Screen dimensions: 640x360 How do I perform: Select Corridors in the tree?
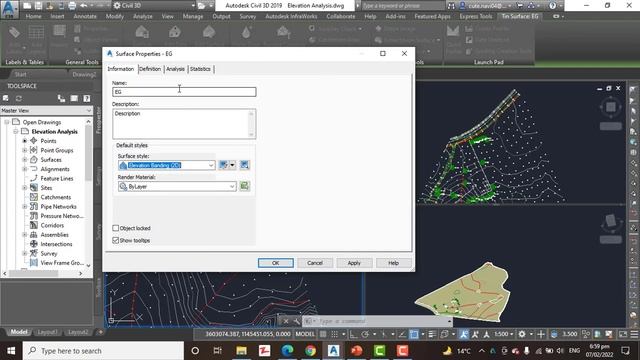[x=52, y=225]
